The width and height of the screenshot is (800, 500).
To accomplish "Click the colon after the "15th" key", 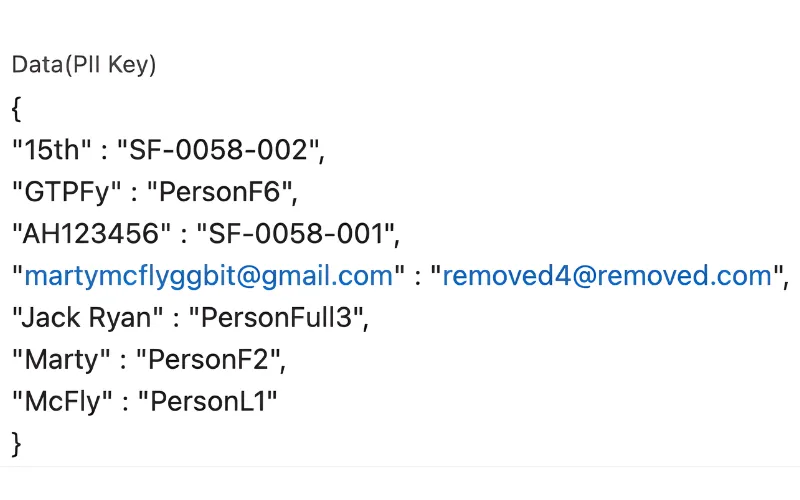I will click(x=104, y=150).
